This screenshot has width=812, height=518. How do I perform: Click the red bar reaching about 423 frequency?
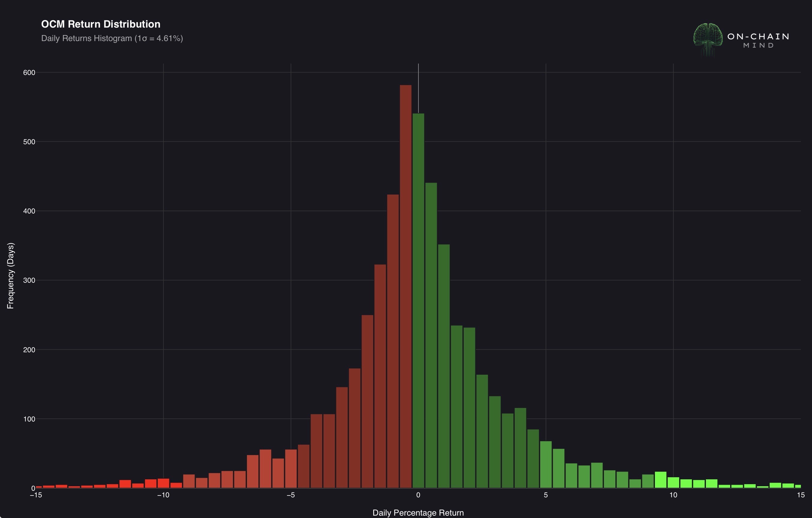pyautogui.click(x=393, y=341)
